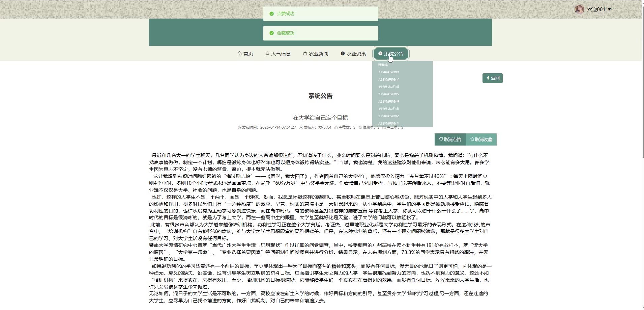The width and height of the screenshot is (644, 310).
Task: Pick 分类名称8 from the category dropdown
Action: coord(389,72)
